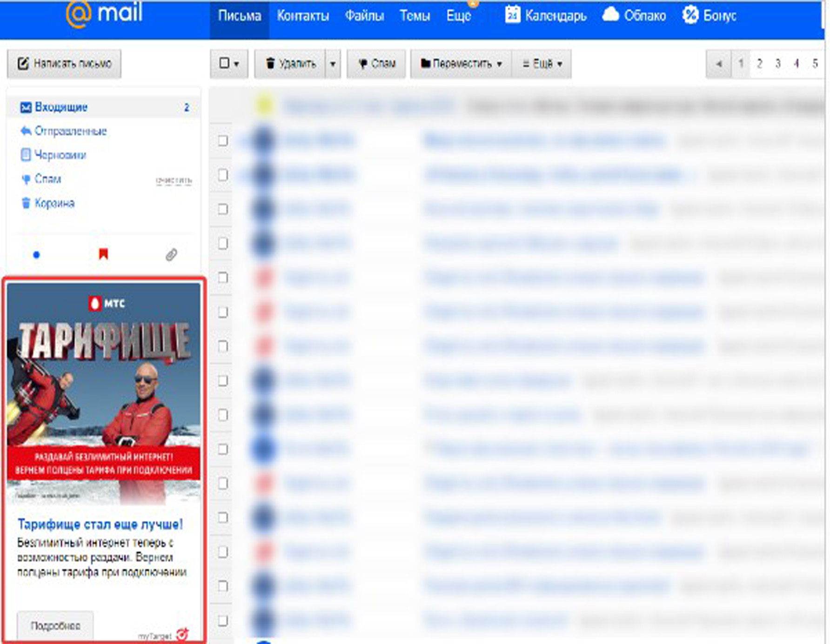Image resolution: width=830 pixels, height=644 pixels.
Task: Open the Входящие folder
Action: 61,107
